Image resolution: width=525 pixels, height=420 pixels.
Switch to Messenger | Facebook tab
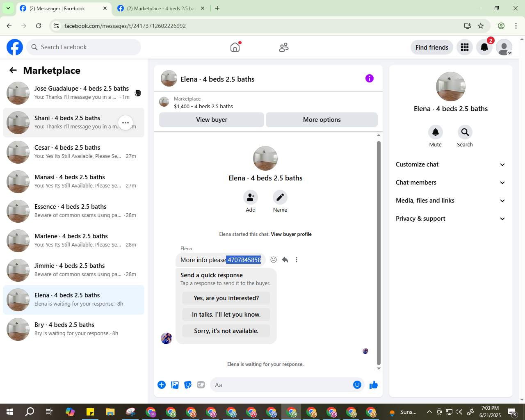click(64, 9)
